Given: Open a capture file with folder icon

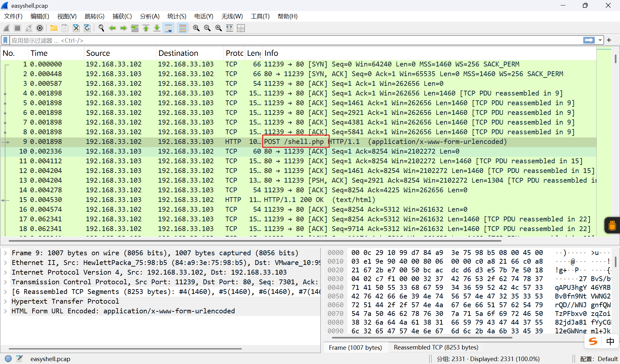Looking at the screenshot, I should click(54, 28).
